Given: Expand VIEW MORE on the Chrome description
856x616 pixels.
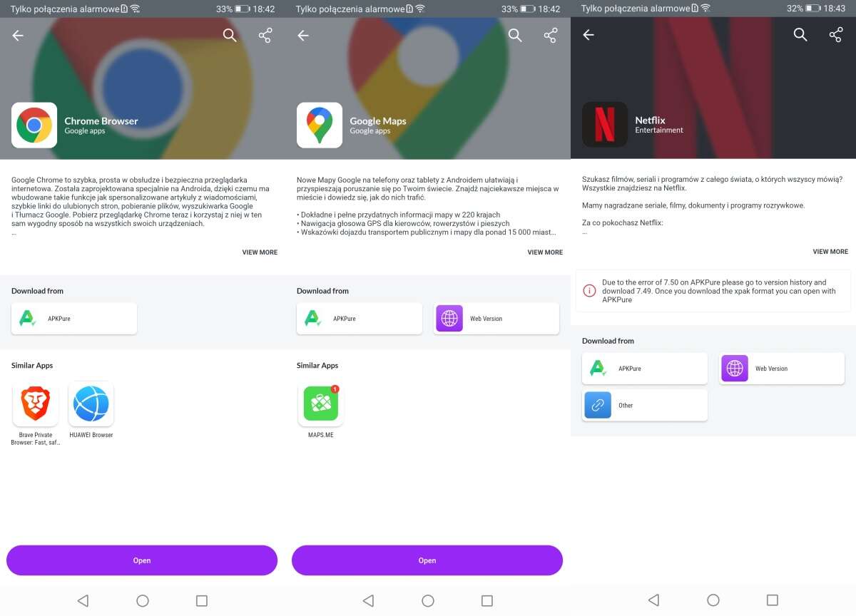Looking at the screenshot, I should click(260, 252).
